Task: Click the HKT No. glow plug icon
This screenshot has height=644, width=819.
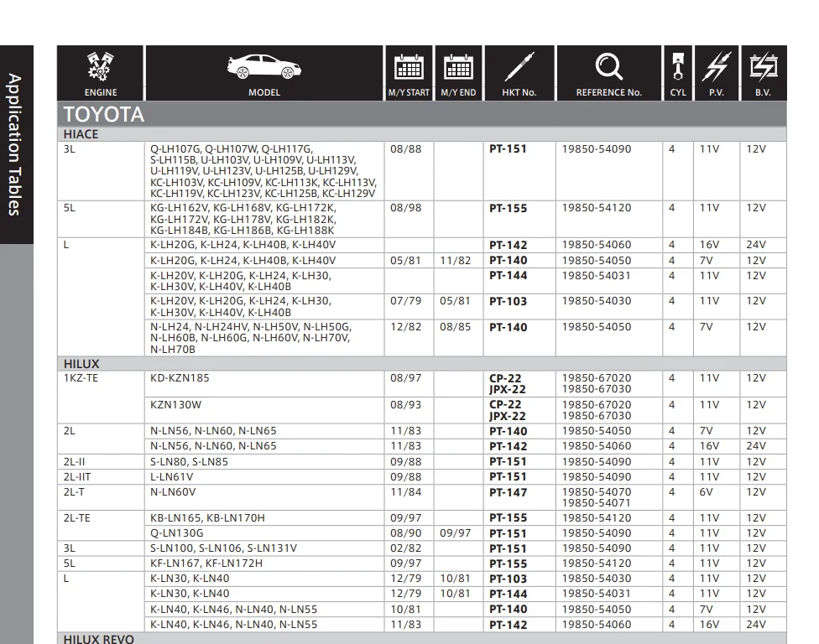Action: pyautogui.click(x=519, y=67)
